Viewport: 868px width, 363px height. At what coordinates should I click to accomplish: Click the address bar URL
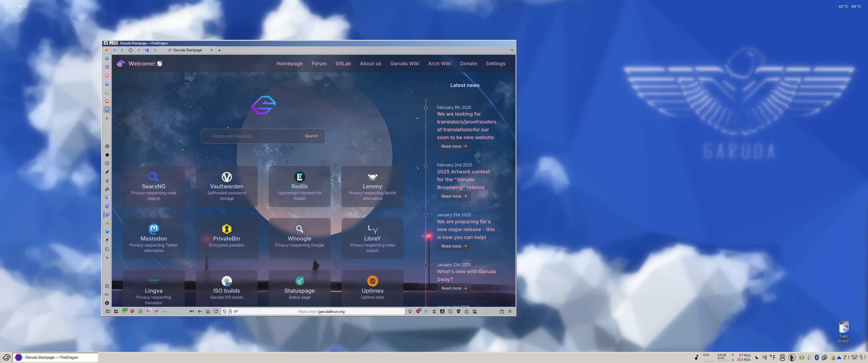click(321, 312)
